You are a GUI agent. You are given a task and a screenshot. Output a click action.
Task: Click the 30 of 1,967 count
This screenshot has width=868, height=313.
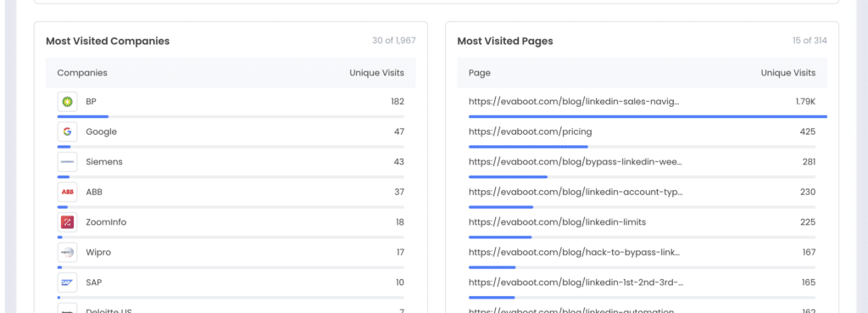[393, 41]
